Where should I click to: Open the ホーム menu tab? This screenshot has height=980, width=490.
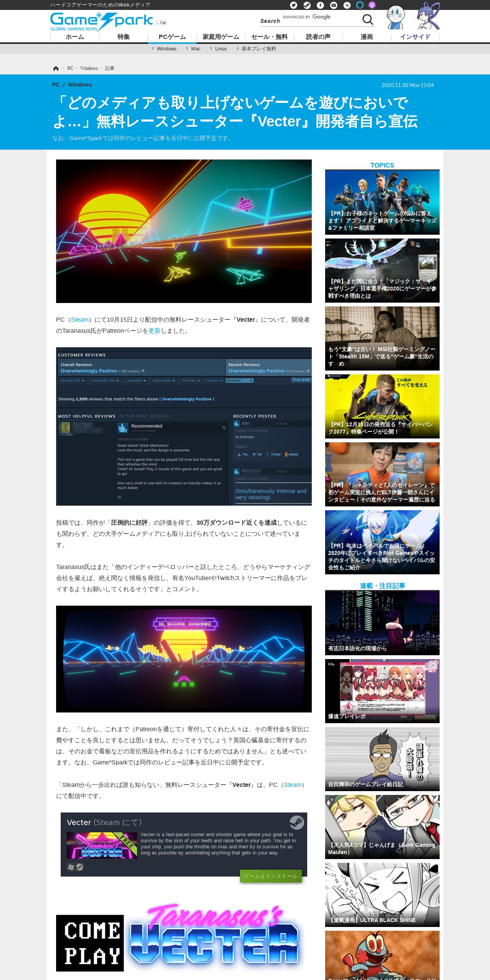coord(75,37)
